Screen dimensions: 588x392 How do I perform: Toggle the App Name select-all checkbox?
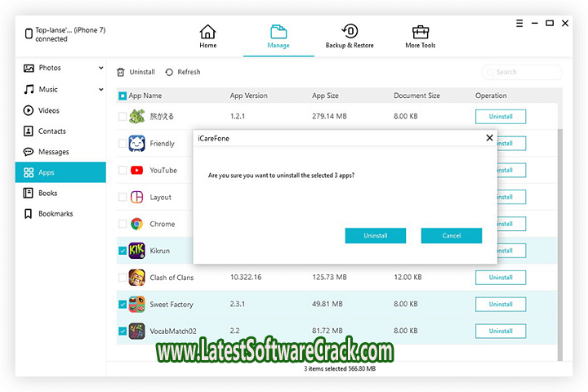click(x=122, y=96)
